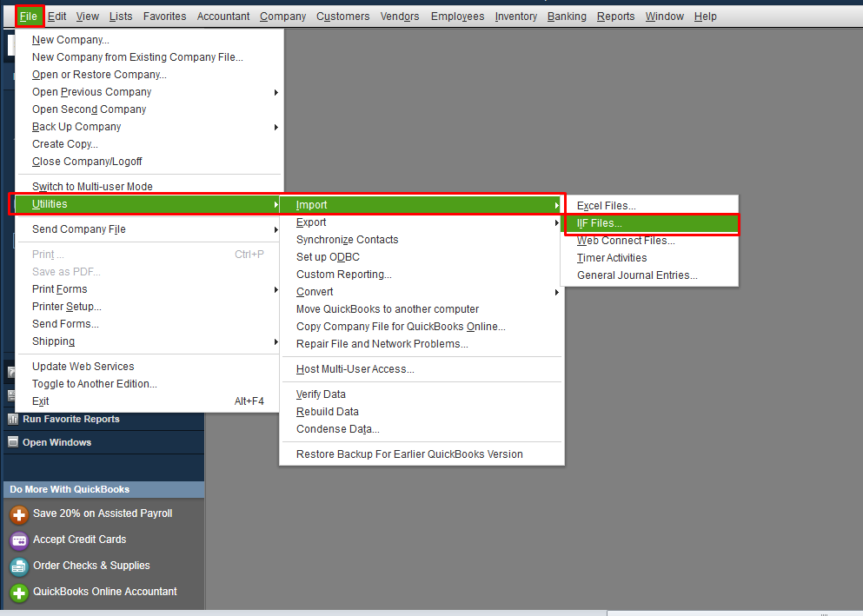This screenshot has width=863, height=616.
Task: Click the Order Checks & Supplies icon
Action: point(19,566)
